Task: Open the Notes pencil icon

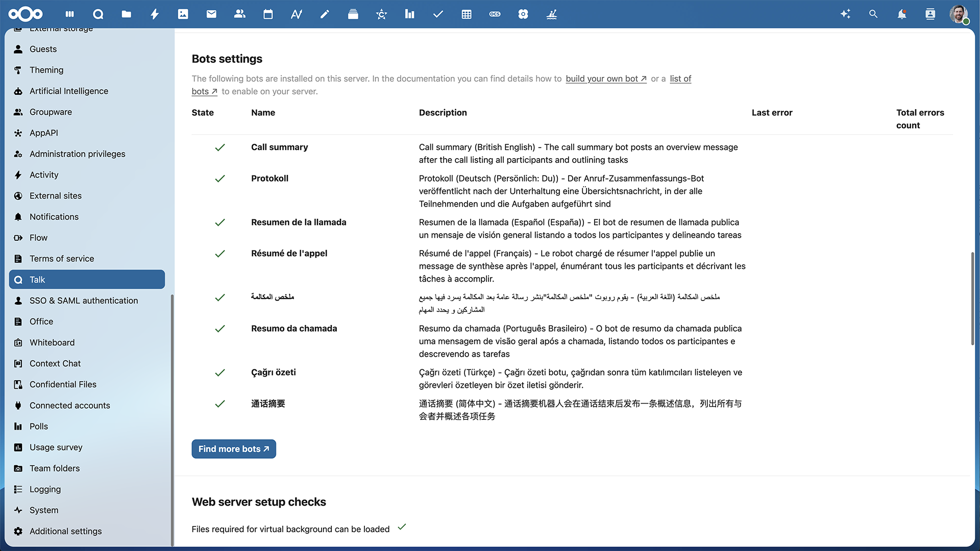Action: click(325, 14)
